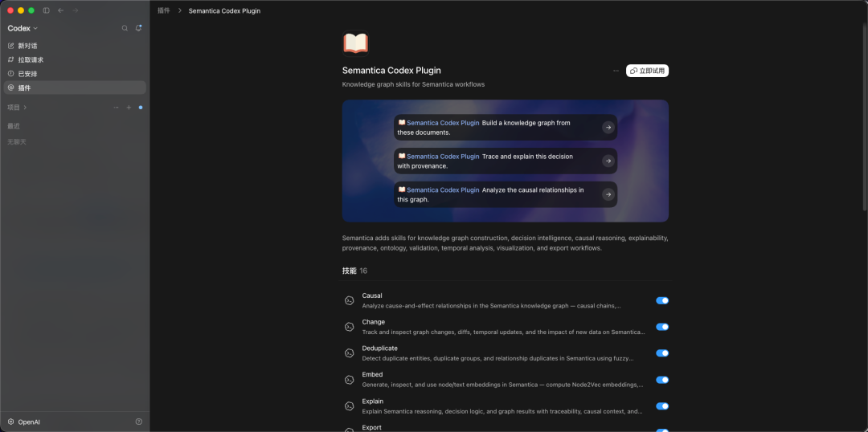This screenshot has width=868, height=432.
Task: Click the Semantica book plugin icon
Action: (355, 43)
